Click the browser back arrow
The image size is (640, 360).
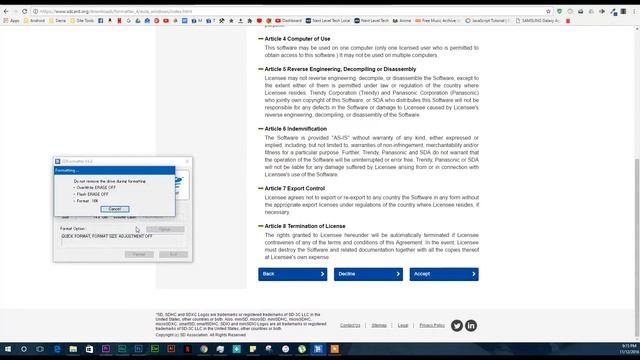click(6, 11)
